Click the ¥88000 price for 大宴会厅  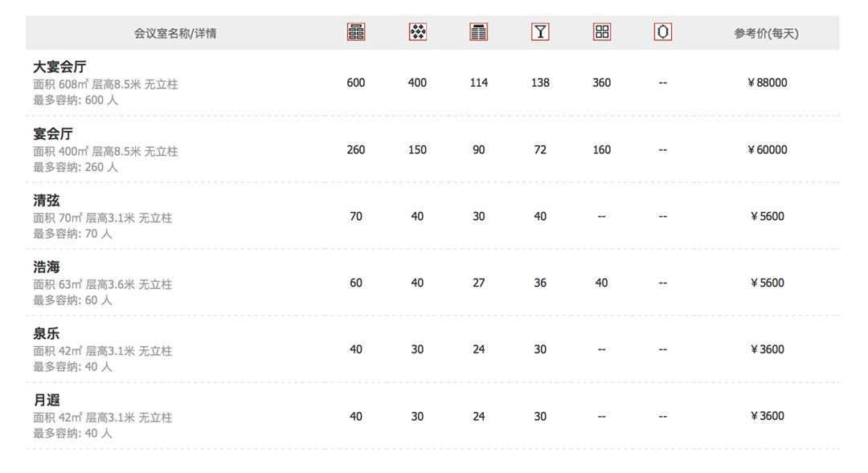click(x=768, y=83)
